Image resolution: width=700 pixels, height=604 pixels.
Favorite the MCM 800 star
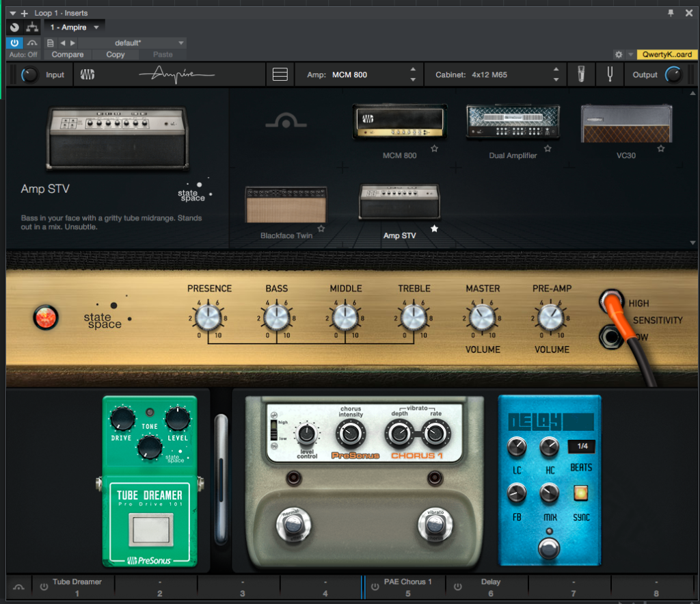pos(434,148)
